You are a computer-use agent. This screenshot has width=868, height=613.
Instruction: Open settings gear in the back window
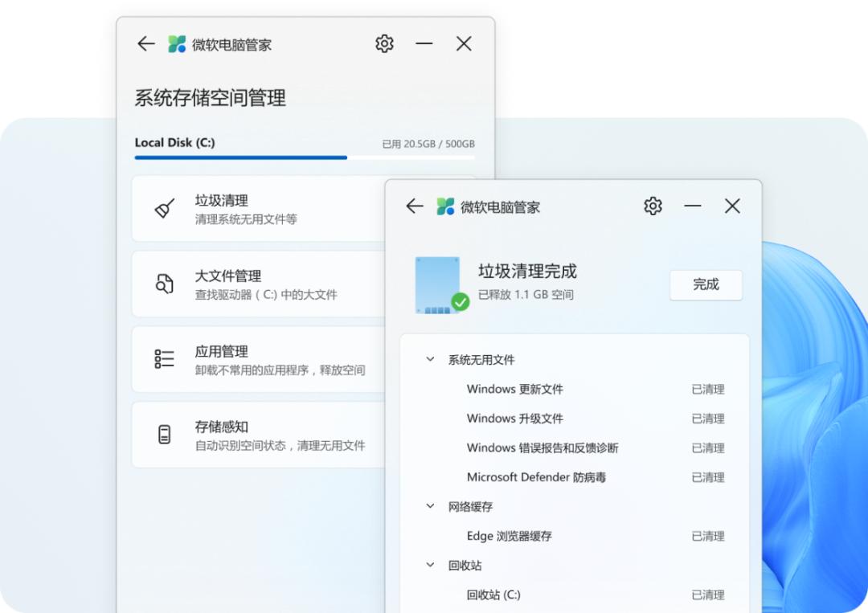point(384,44)
